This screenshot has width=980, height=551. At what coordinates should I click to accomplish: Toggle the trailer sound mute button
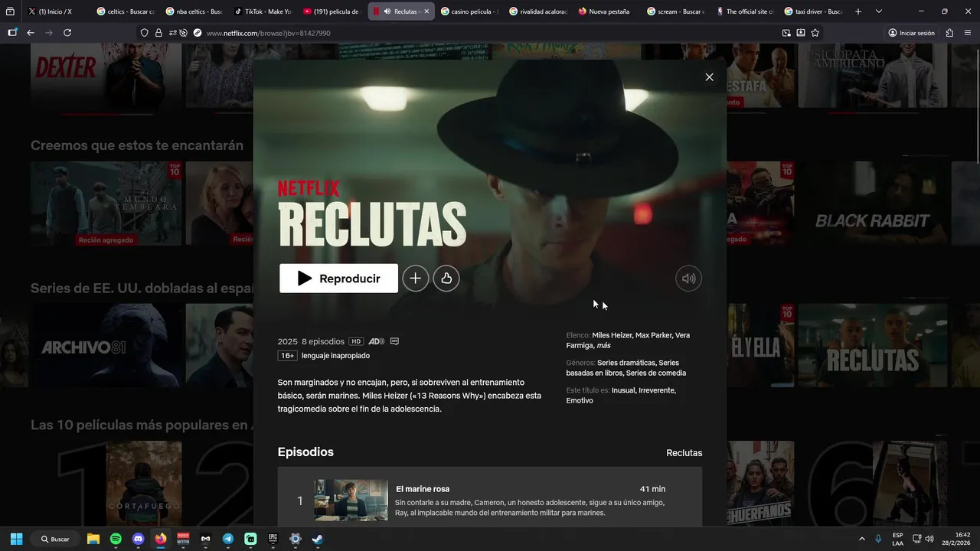click(689, 279)
